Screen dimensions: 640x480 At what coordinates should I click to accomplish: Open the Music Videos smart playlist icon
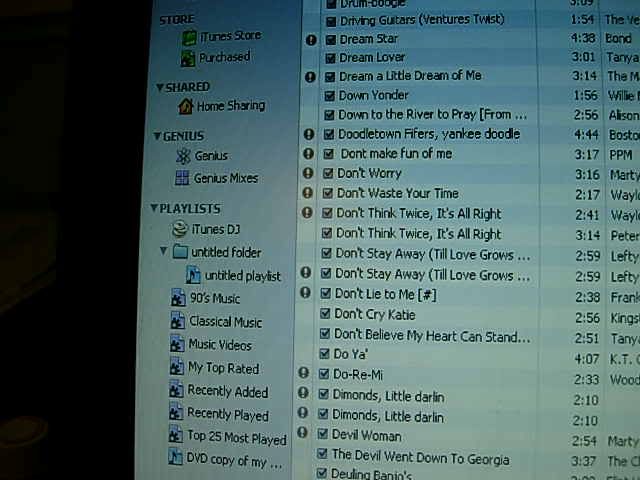[x=177, y=344]
